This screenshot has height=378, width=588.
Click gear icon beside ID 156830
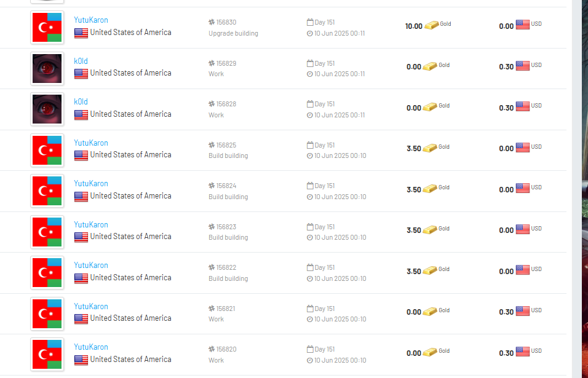click(212, 22)
